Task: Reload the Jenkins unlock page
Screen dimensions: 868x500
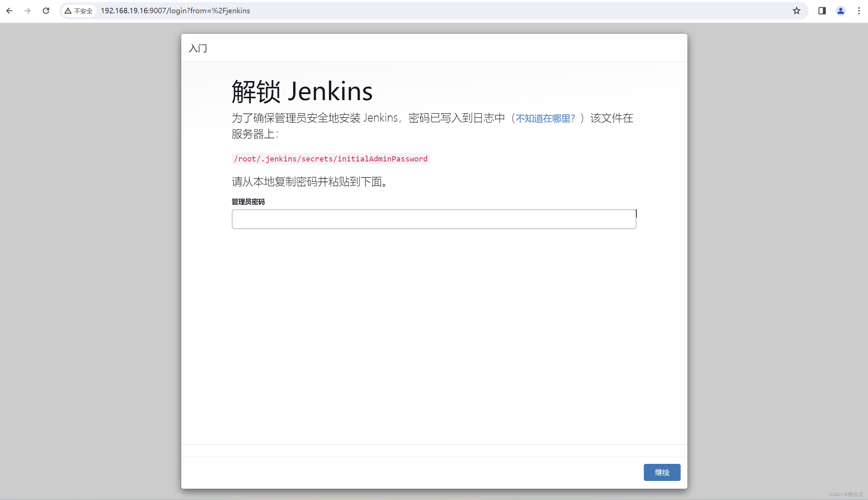Action: pos(46,11)
